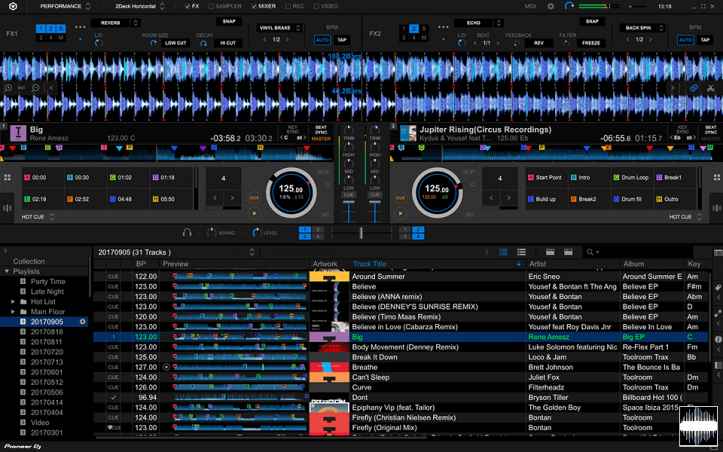Toggle the MIXER panel checkbox
723x452 pixels.
point(255,6)
